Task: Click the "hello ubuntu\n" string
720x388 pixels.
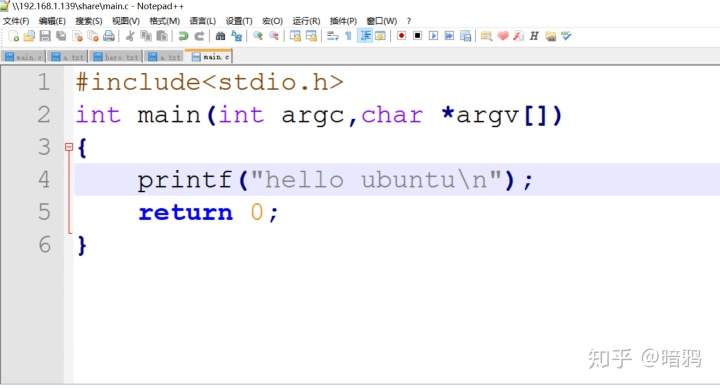Action: (x=376, y=180)
